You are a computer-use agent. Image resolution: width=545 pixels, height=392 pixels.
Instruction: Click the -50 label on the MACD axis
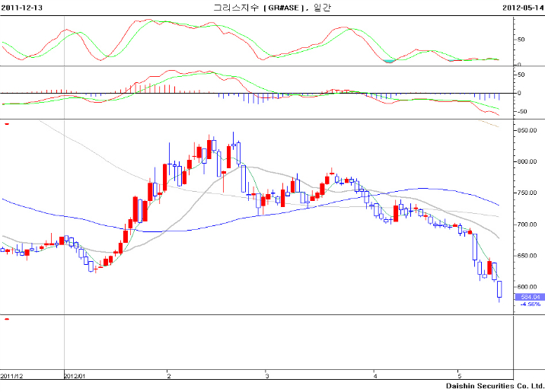pos(523,112)
